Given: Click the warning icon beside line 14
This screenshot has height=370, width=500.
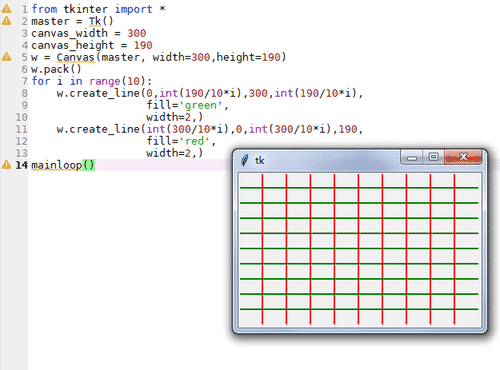Looking at the screenshot, I should click(6, 164).
